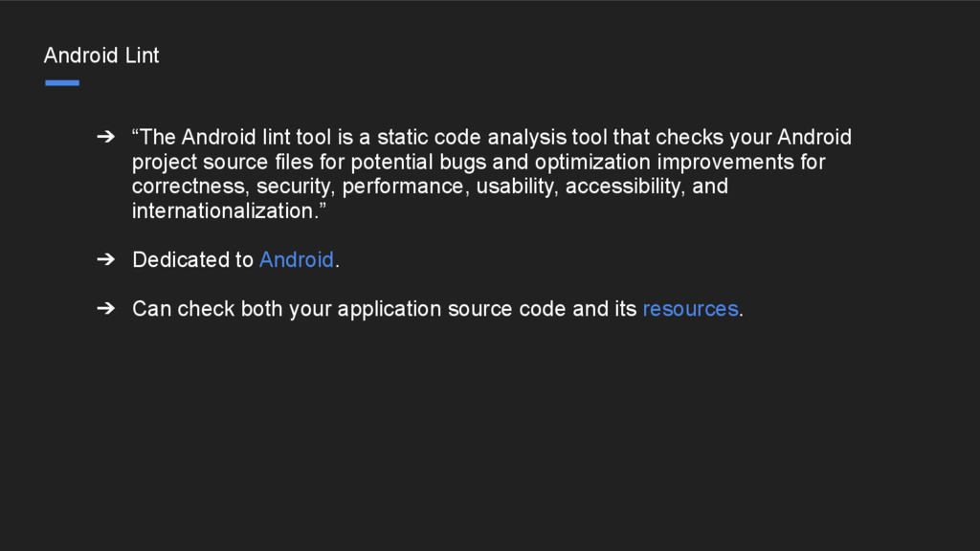Click the blue underline bar below title
The image size is (980, 551).
[62, 82]
